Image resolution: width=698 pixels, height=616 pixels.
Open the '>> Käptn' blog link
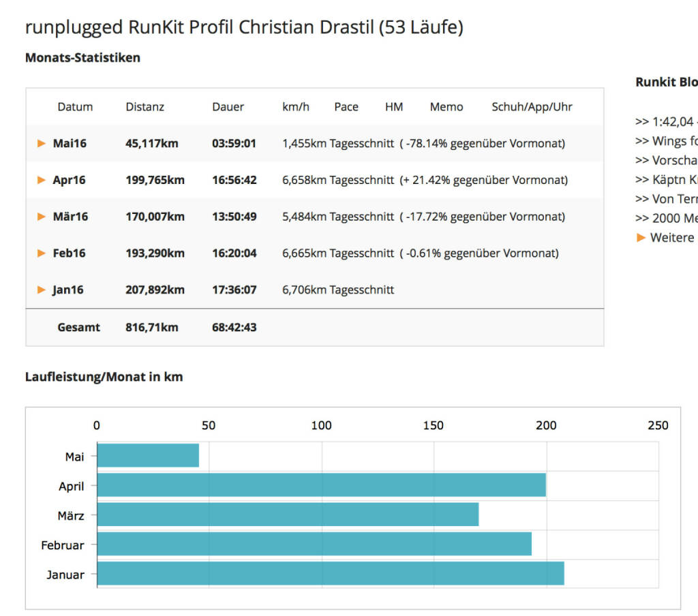click(667, 180)
